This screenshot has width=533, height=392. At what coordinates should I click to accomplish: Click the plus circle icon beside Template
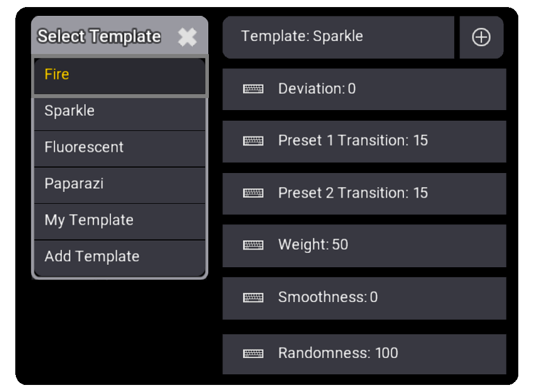[x=481, y=37]
